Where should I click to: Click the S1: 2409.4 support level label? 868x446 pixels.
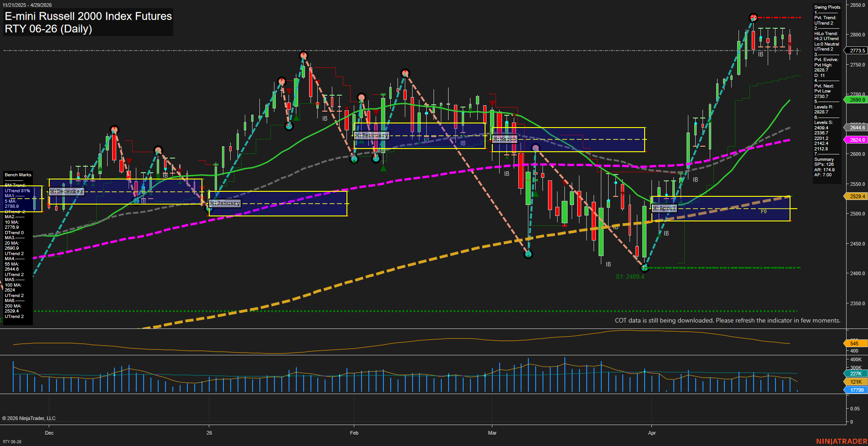(x=630, y=277)
